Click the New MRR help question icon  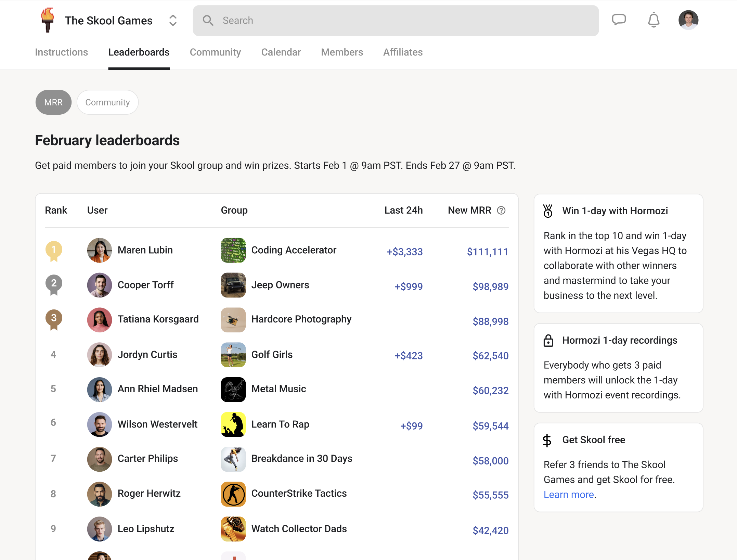[501, 211]
